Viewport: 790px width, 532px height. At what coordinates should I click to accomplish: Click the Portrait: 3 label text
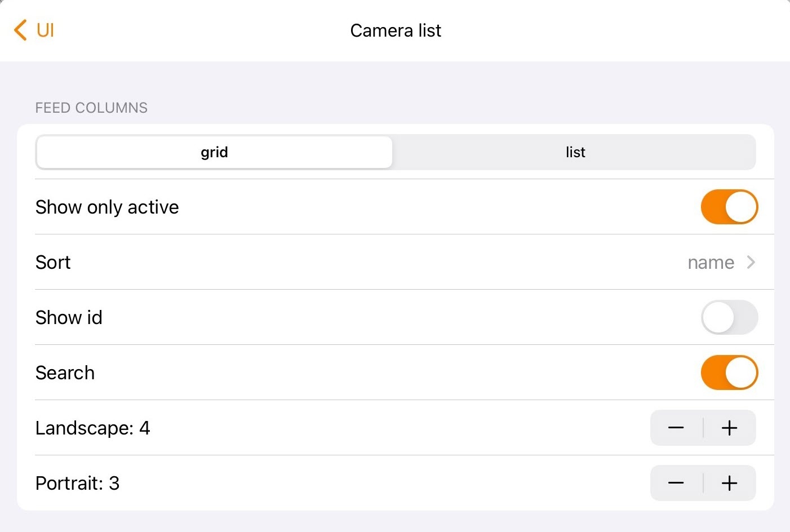pyautogui.click(x=77, y=484)
